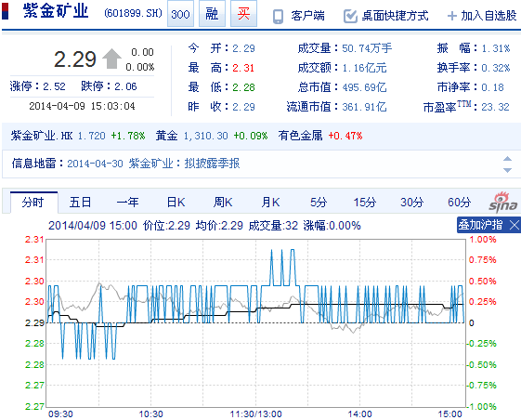Click the plus icon for add to watchlist
Image resolution: width=521 pixels, height=420 pixels.
pos(452,16)
